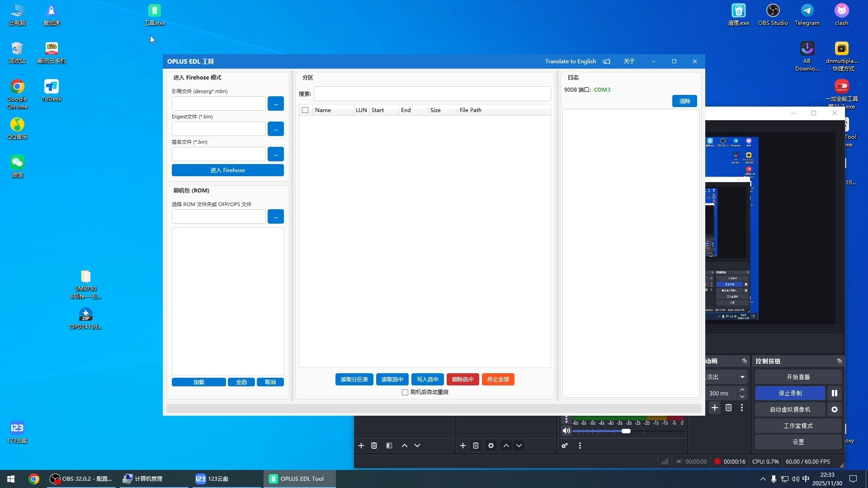868x488 pixels.
Task: Toggle the select-all partitions header checkbox
Action: coord(305,110)
